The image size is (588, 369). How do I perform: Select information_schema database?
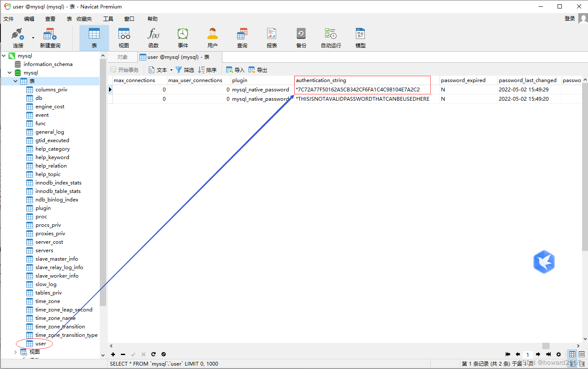pos(48,64)
